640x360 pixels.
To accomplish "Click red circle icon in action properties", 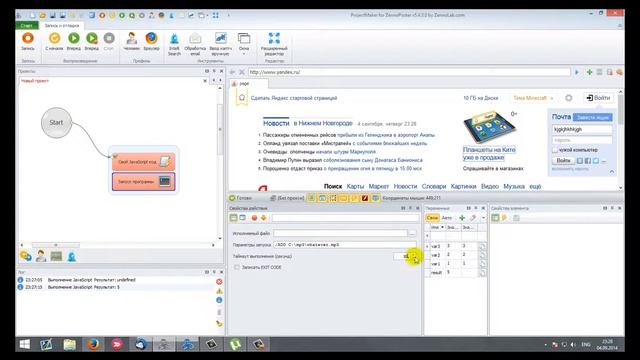I will (x=254, y=218).
